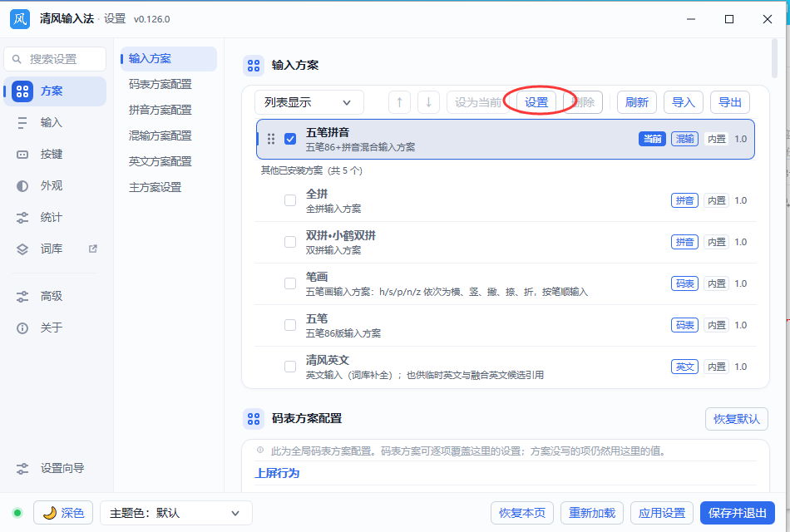Click the 应用设置 button
This screenshot has height=532, width=790.
pyautogui.click(x=662, y=513)
